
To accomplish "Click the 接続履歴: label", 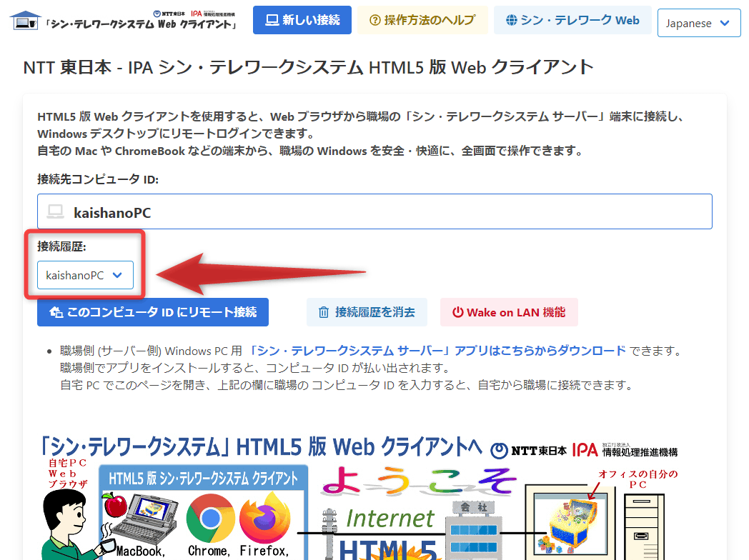I will [61, 246].
